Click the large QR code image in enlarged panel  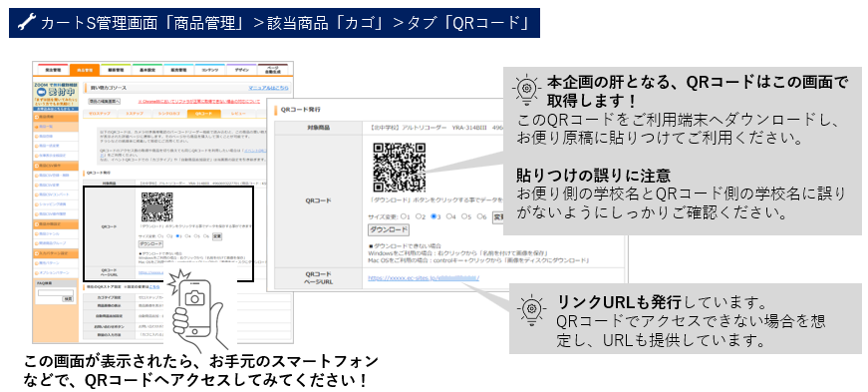tap(400, 168)
